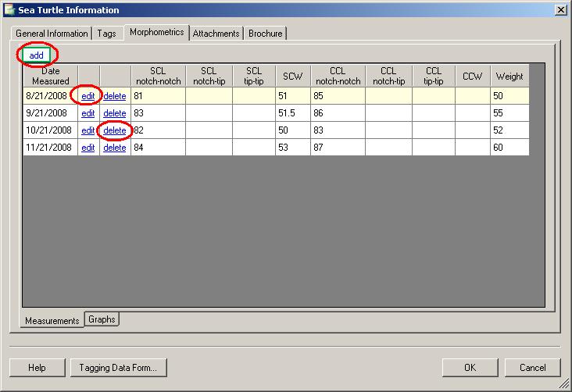
Task: Select the Weight cell showing 60
Action: tap(509, 148)
